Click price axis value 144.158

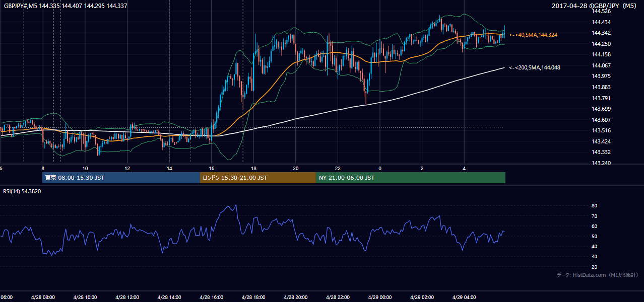click(x=602, y=54)
